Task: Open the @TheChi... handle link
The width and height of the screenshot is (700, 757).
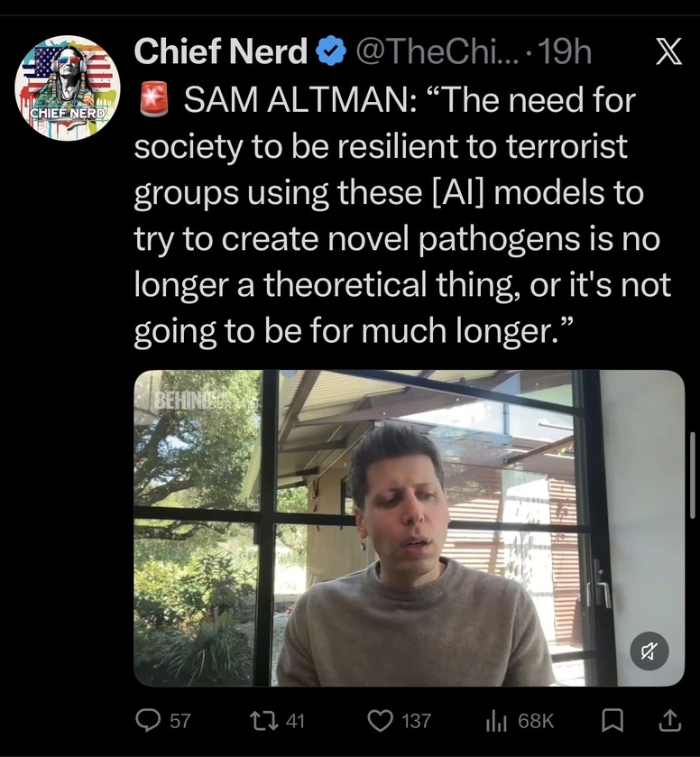Action: point(435,52)
